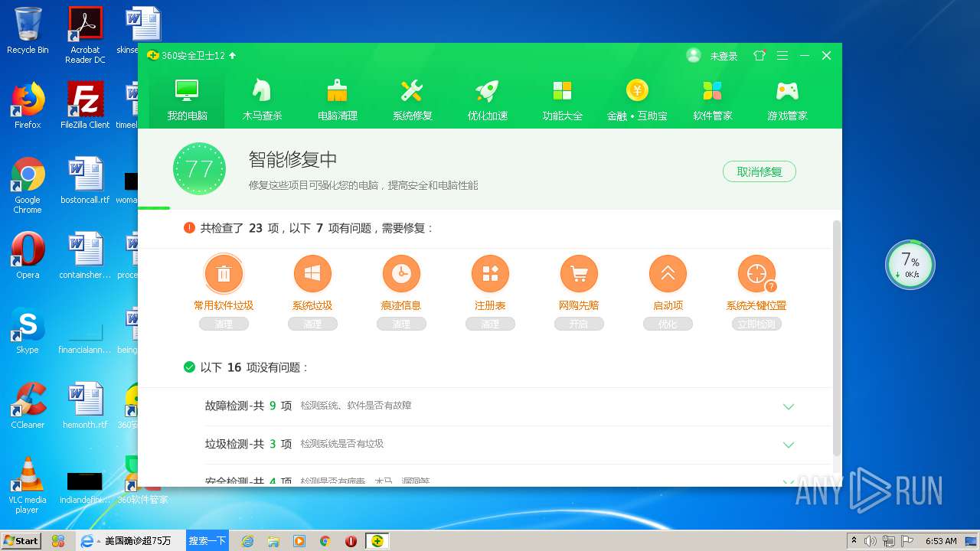Click the Windows Start button
Viewport: 980px width, 551px height.
[21, 540]
